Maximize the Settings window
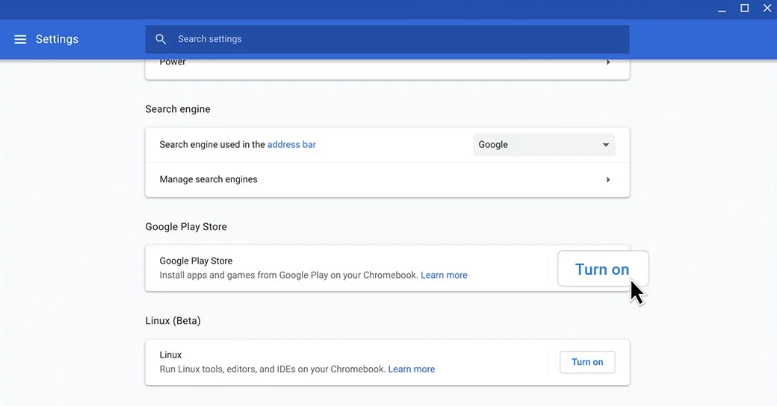Viewport: 777px width, 406px height. tap(744, 9)
